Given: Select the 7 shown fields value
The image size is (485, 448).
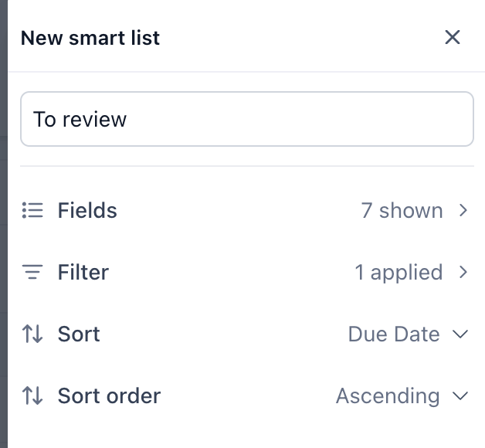Looking at the screenshot, I should coord(402,210).
